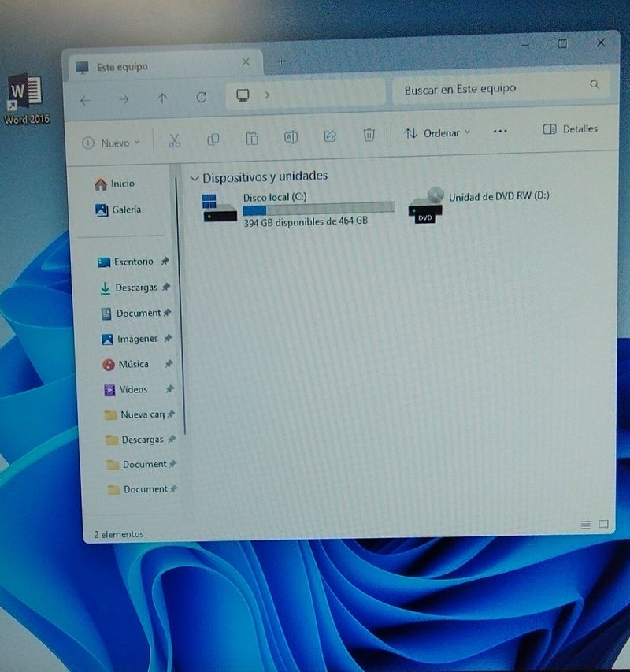The image size is (630, 672).
Task: Open the Ordenar sort dropdown
Action: click(x=437, y=133)
